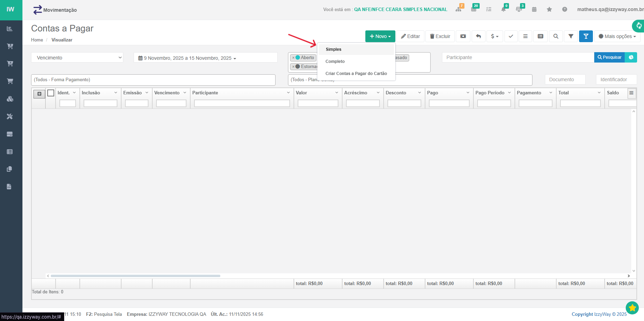644x321 pixels.
Task: Click the Pesquisar button
Action: pos(609,57)
